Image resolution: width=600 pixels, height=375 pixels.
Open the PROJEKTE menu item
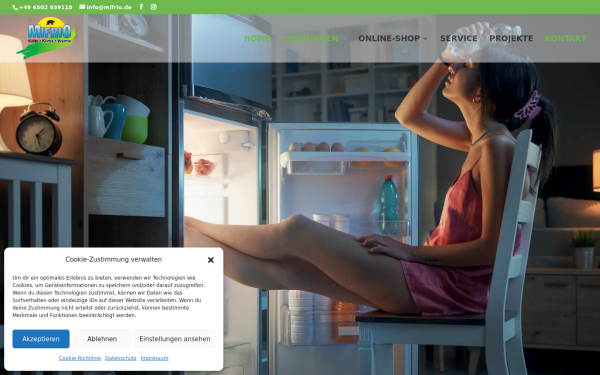coord(511,38)
